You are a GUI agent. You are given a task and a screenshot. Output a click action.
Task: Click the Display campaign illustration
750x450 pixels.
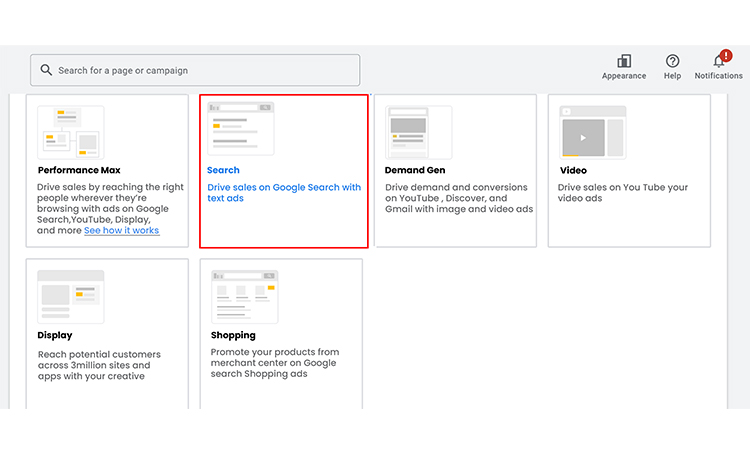pyautogui.click(x=71, y=297)
